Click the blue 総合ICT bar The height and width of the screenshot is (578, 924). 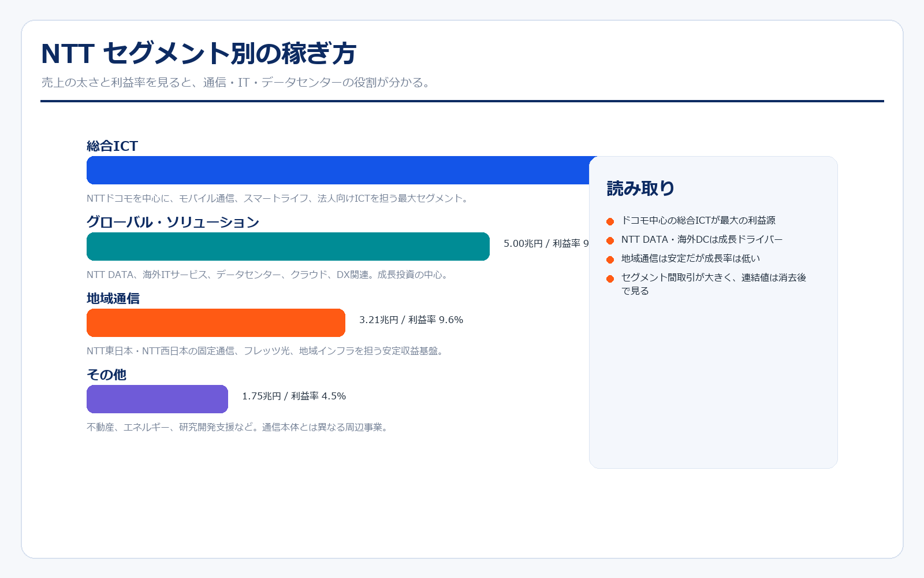338,170
